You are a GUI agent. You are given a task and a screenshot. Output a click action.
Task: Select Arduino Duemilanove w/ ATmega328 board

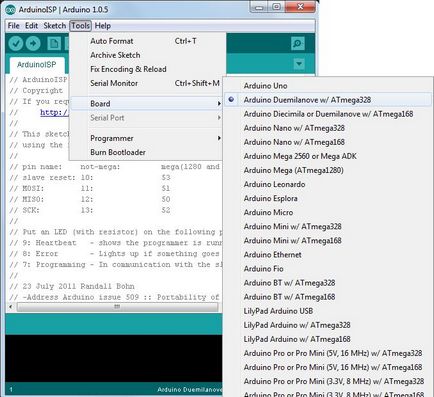(328, 100)
